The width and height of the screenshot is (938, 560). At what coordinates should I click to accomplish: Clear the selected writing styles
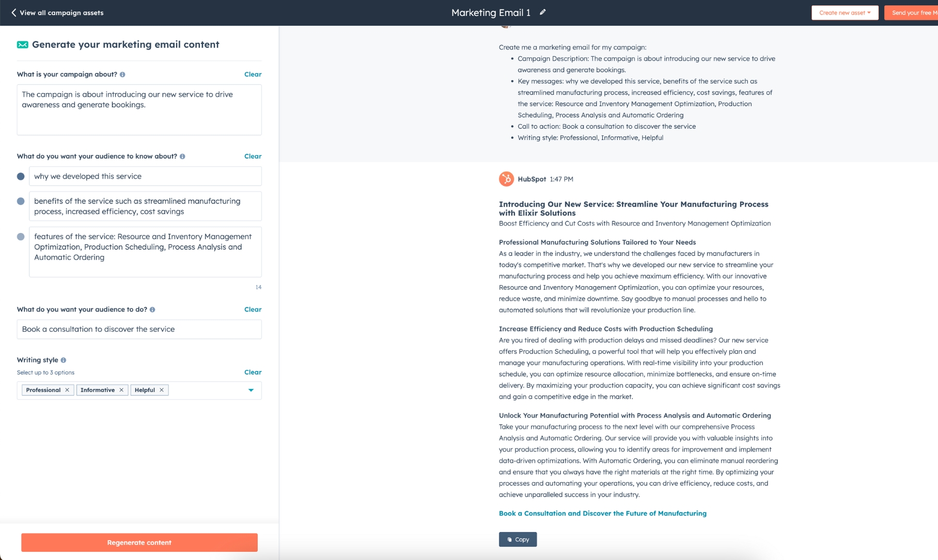point(253,372)
